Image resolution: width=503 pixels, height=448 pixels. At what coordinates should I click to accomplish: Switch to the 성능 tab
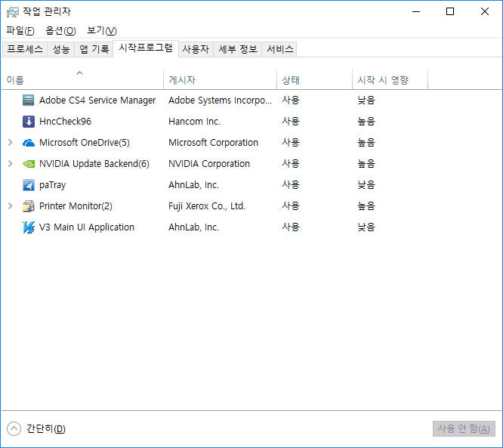[61, 49]
